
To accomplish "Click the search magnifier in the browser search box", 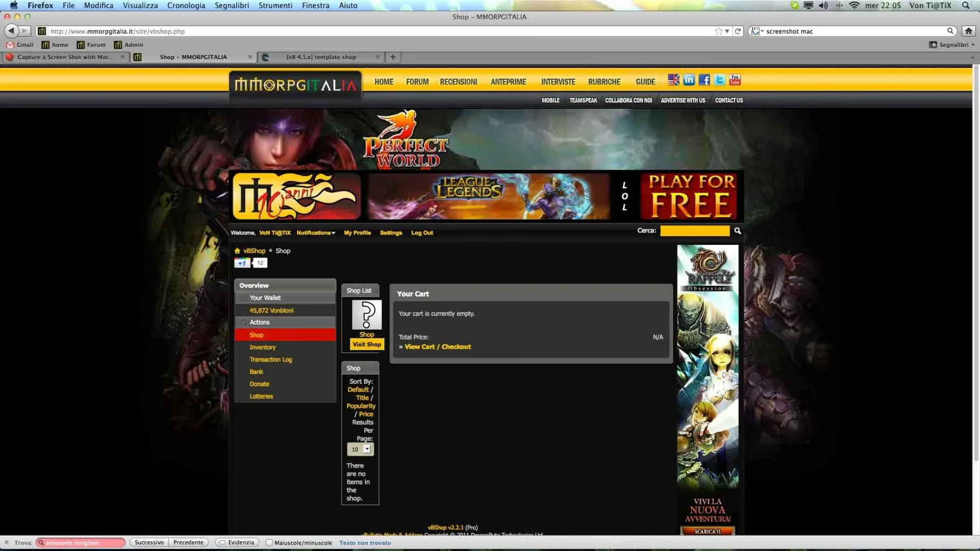I will pyautogui.click(x=950, y=31).
